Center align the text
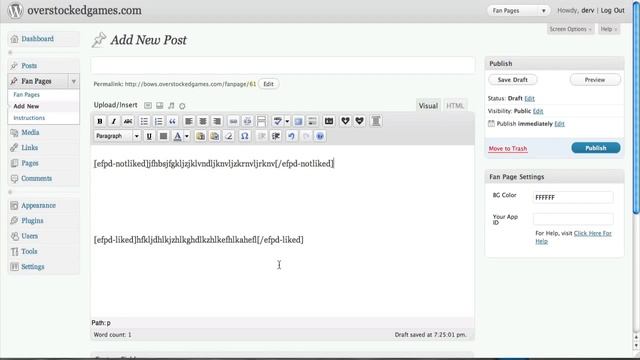The height and width of the screenshot is (360, 640). (203, 121)
